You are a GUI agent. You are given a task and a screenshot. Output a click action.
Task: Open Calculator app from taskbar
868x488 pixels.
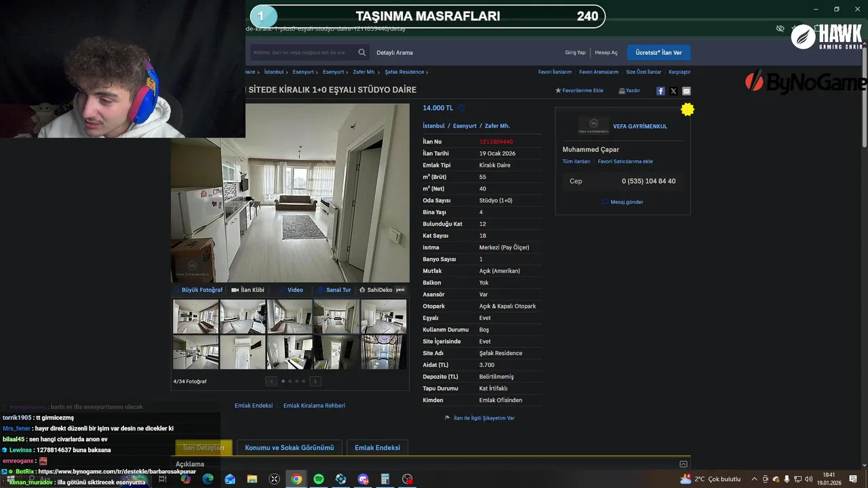tap(385, 479)
